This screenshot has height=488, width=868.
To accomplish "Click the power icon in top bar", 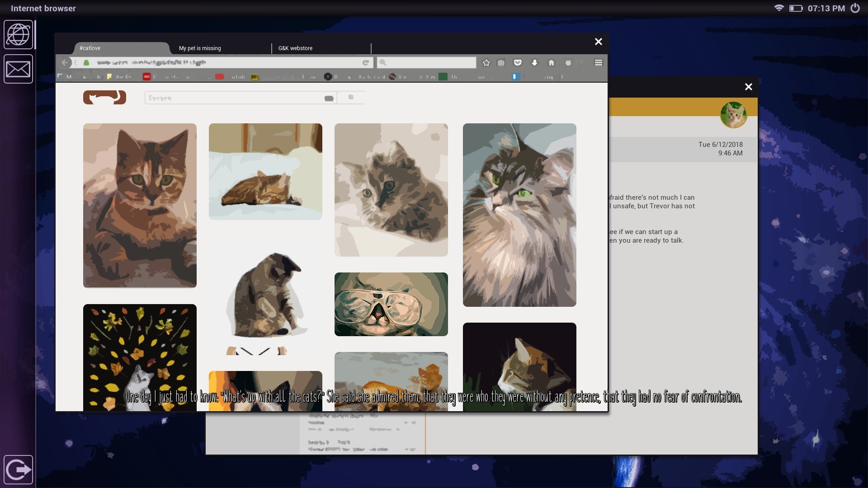I will click(855, 8).
